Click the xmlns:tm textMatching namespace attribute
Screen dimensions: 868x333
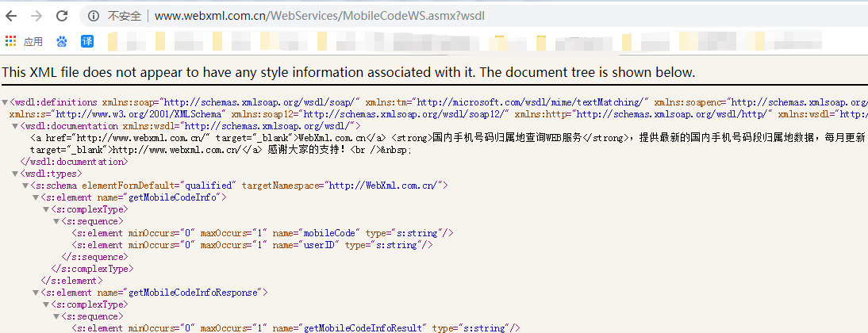coord(507,102)
